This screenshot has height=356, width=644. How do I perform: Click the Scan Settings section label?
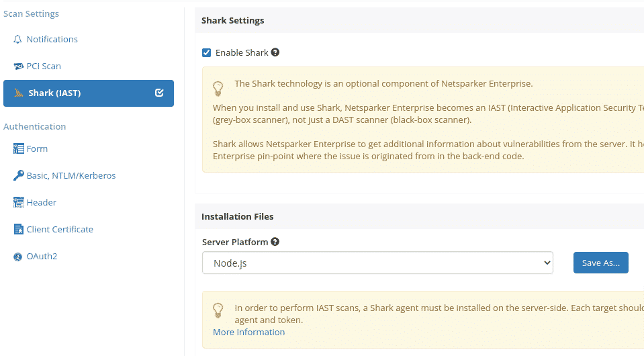coord(31,13)
